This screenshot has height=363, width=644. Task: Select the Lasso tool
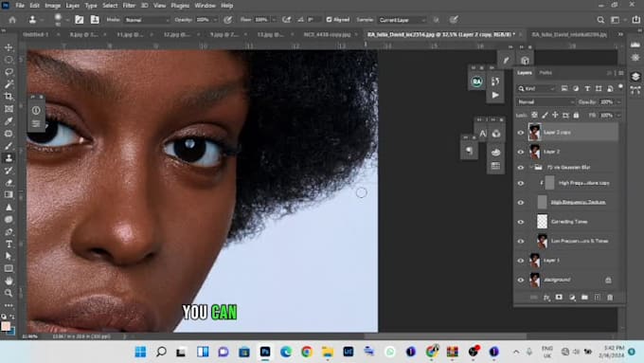coord(9,72)
